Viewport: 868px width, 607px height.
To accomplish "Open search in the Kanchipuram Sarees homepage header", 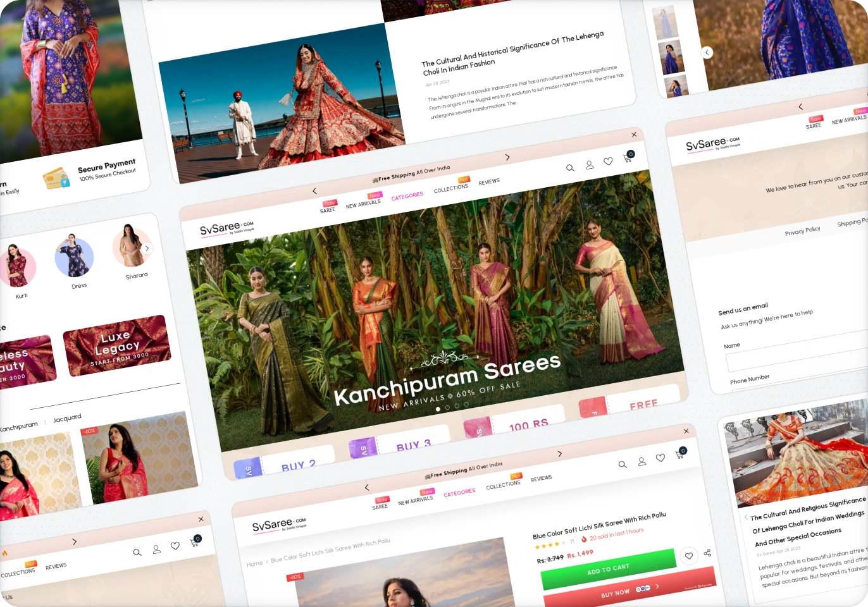I will tap(570, 168).
